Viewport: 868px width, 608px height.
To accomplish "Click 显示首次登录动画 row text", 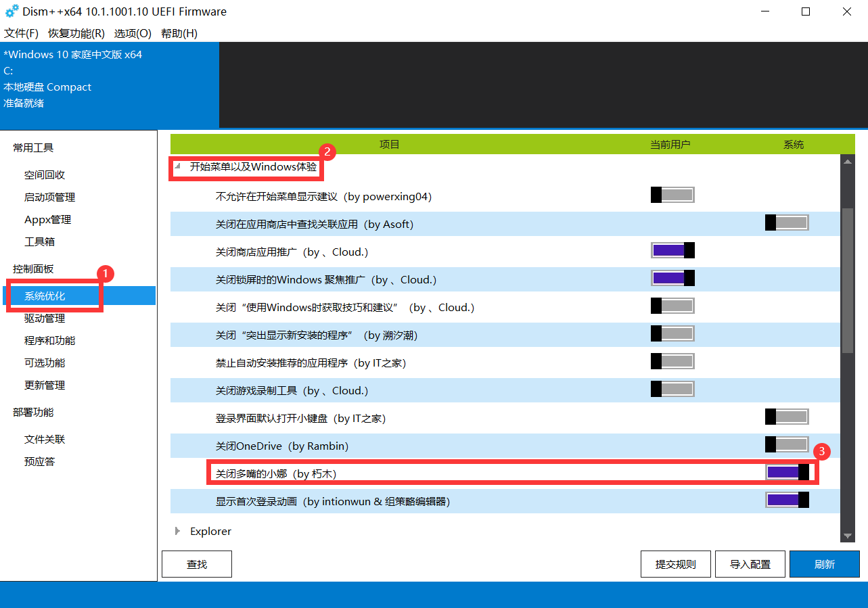I will (333, 501).
